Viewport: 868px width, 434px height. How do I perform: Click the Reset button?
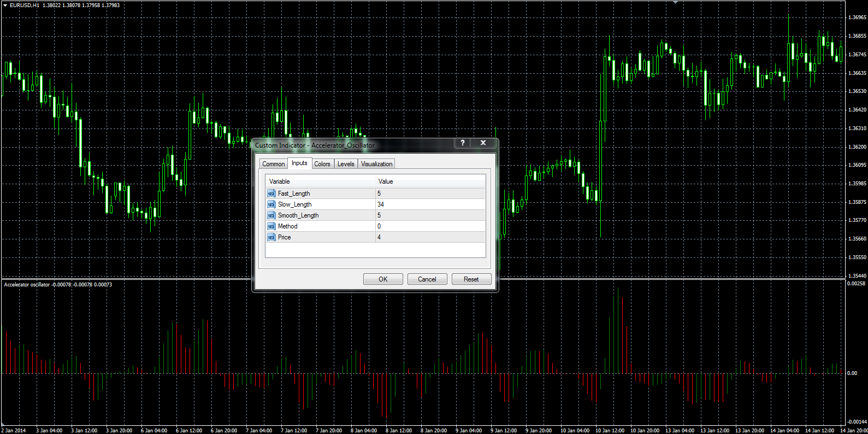coord(471,279)
